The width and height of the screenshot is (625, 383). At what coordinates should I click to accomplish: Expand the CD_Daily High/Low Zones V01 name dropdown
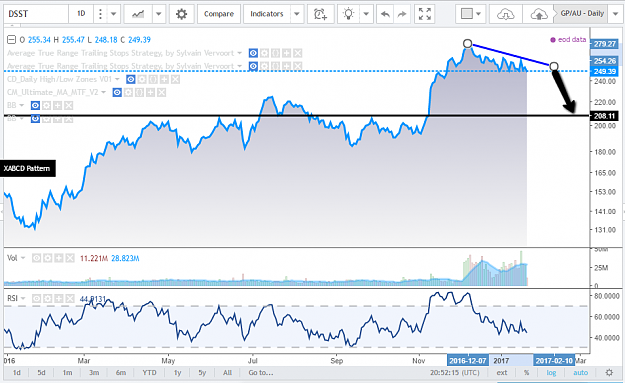click(x=117, y=79)
